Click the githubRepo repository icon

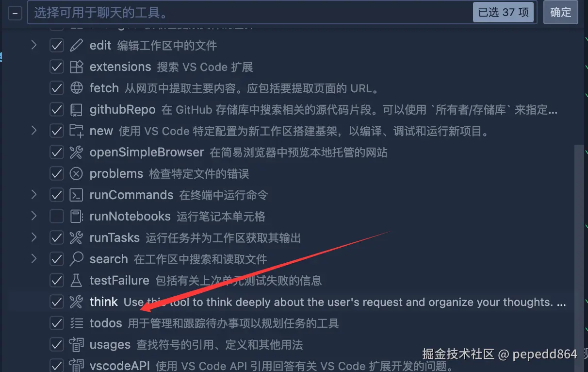(76, 110)
